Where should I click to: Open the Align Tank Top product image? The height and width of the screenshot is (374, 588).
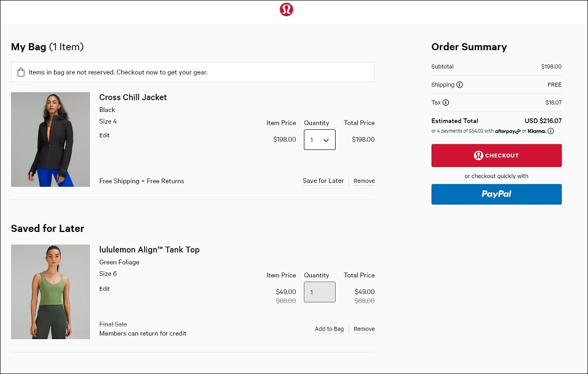50,292
